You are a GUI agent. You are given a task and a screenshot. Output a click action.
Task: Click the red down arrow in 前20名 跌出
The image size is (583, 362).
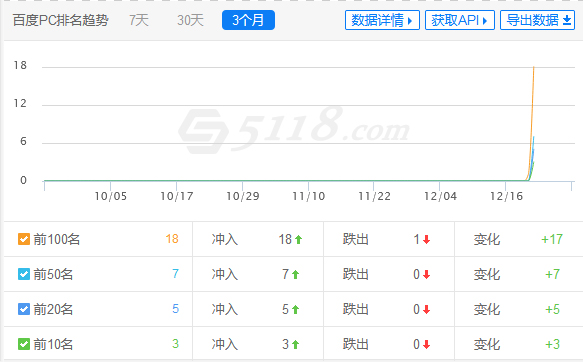(426, 309)
